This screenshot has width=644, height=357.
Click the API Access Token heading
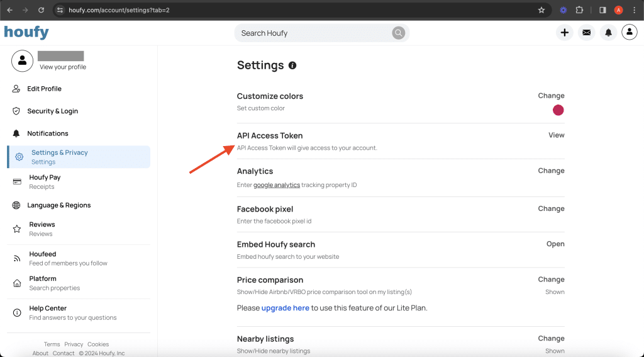point(270,136)
